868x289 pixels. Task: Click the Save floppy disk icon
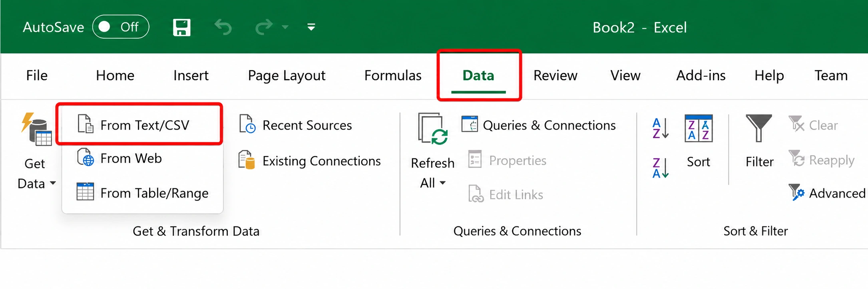[x=181, y=27]
